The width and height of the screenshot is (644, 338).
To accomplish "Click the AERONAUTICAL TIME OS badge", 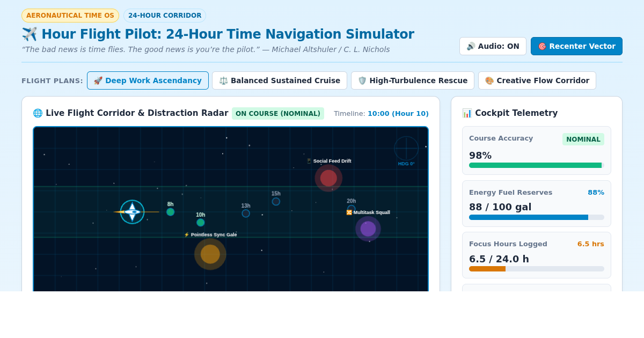I will tap(70, 16).
